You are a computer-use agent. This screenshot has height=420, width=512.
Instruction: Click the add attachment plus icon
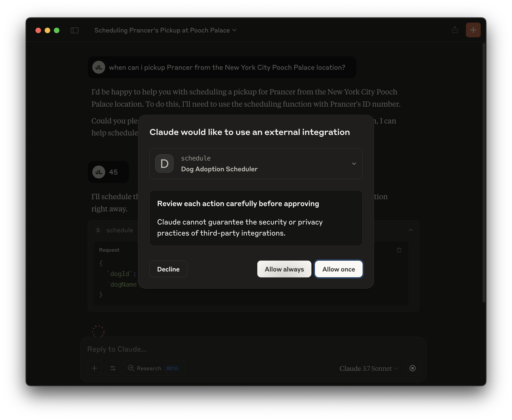pyautogui.click(x=94, y=368)
